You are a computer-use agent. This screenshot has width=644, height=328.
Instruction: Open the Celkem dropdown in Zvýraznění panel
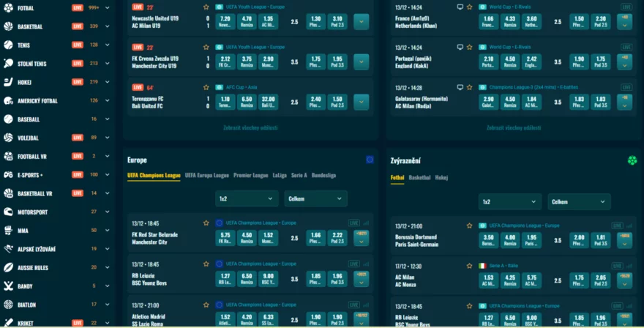pyautogui.click(x=579, y=201)
